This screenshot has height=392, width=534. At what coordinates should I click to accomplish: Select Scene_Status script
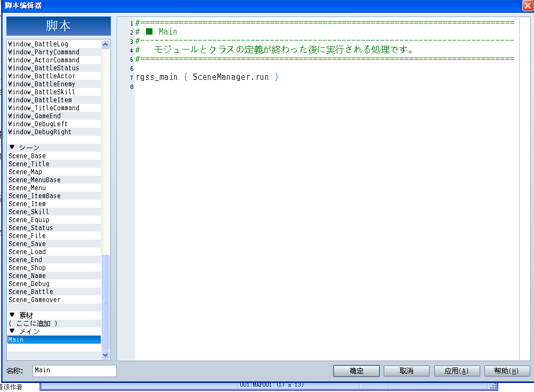click(x=54, y=228)
